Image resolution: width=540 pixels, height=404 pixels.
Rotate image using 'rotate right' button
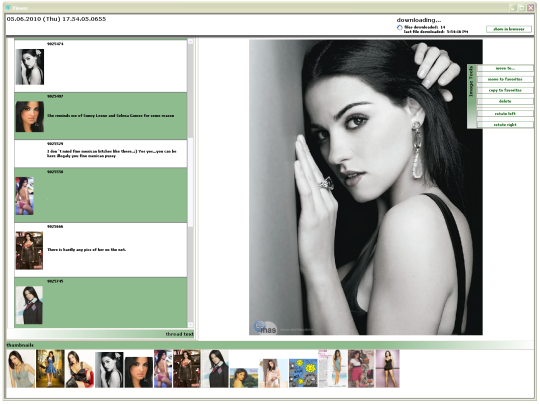[x=505, y=125]
